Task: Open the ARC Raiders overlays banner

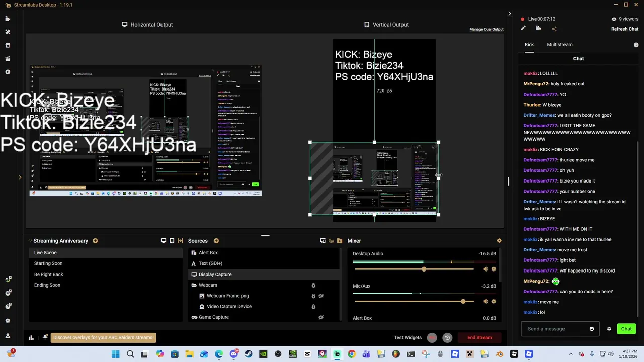Action: pyautogui.click(x=104, y=338)
